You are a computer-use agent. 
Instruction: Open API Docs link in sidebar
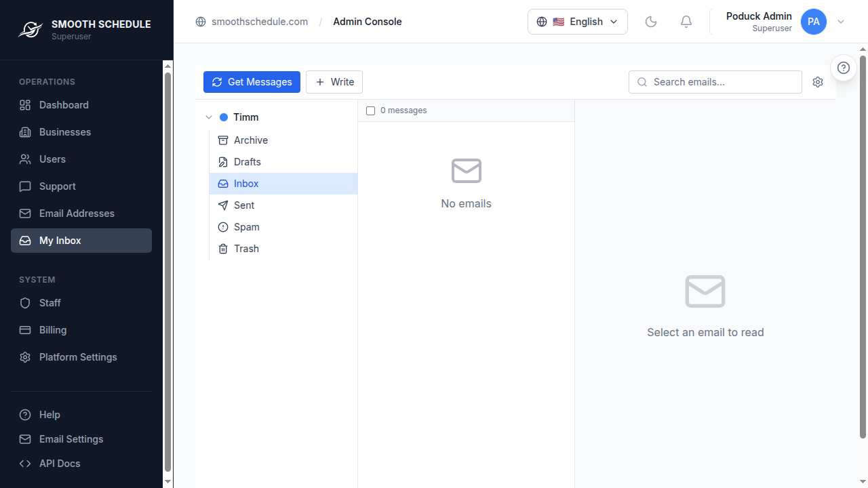point(60,464)
